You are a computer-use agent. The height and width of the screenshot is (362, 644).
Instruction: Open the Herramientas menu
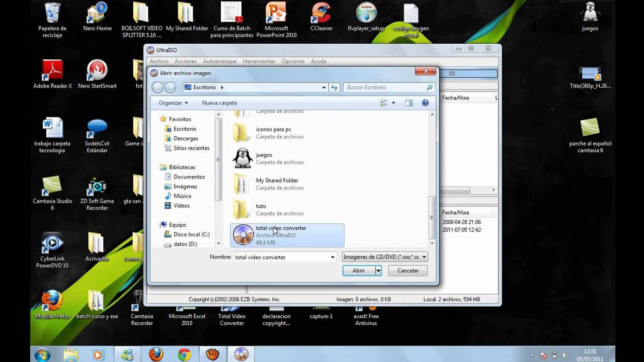coord(259,61)
